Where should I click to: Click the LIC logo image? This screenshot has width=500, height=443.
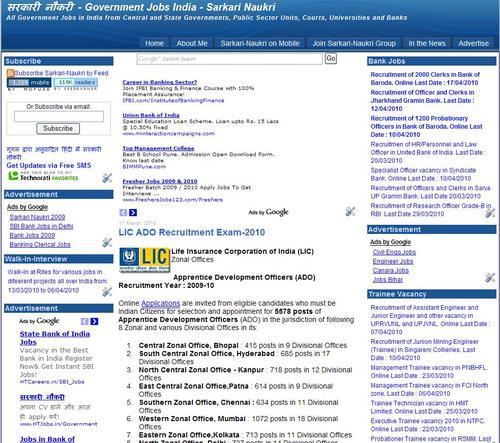(145, 260)
